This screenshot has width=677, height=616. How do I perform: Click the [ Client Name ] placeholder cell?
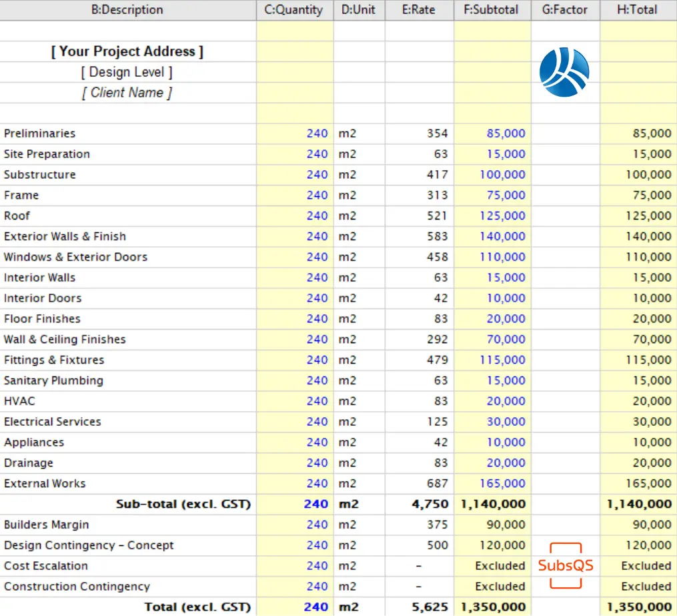[127, 93]
